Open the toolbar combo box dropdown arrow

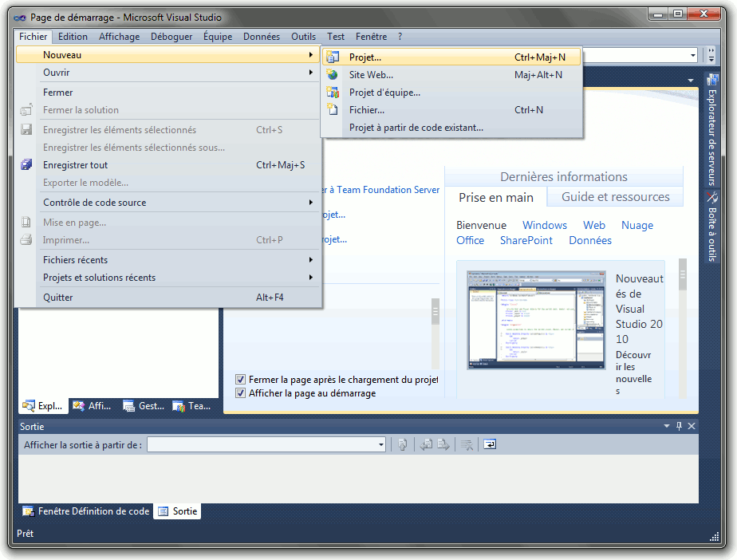pos(693,56)
